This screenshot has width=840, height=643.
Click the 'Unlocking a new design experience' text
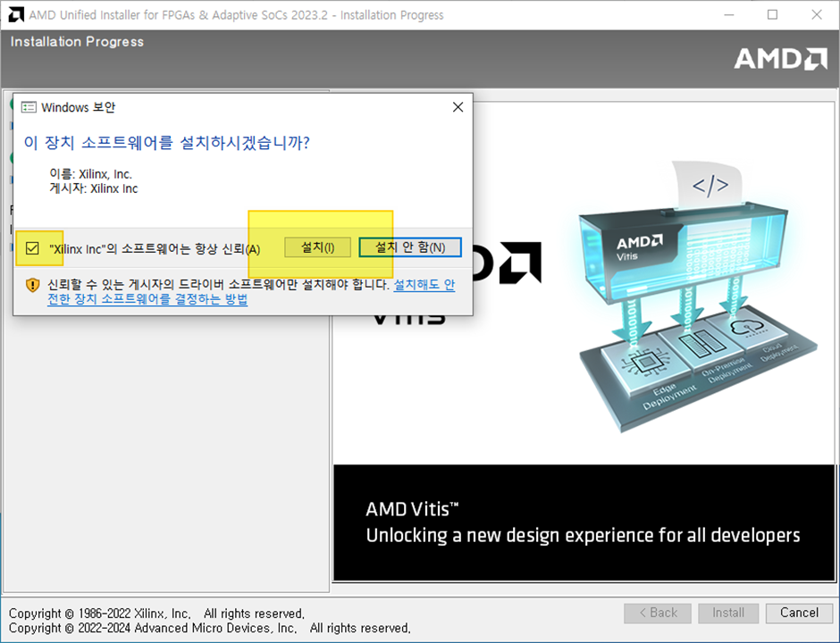pos(583,536)
